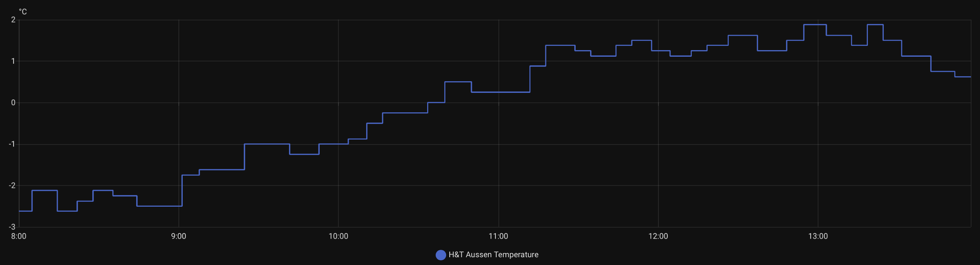The height and width of the screenshot is (265, 980).
Task: Select the 11:00 label on the x-axis
Action: point(498,236)
